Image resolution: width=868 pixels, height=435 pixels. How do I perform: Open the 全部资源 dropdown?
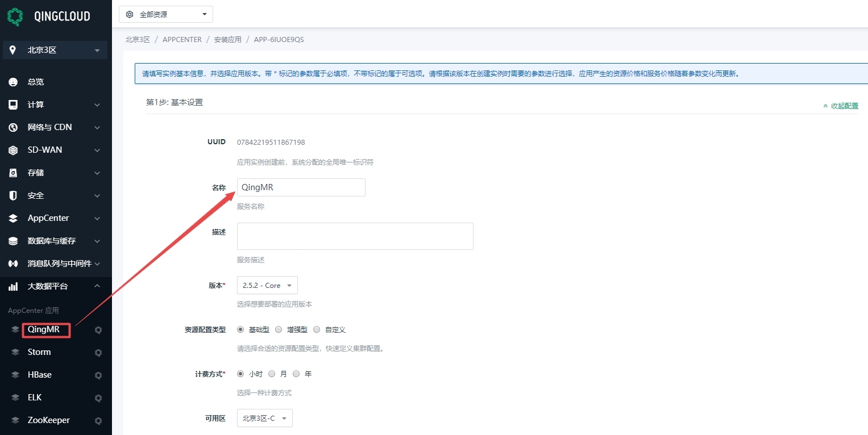pos(166,14)
